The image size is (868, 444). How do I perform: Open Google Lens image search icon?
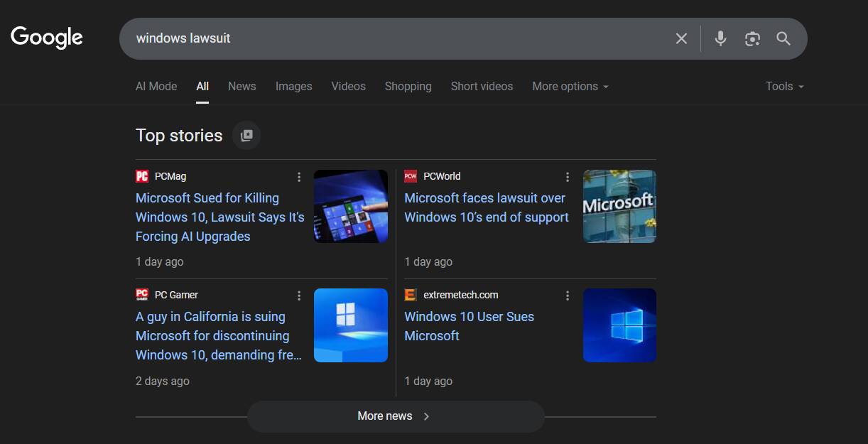[752, 38]
